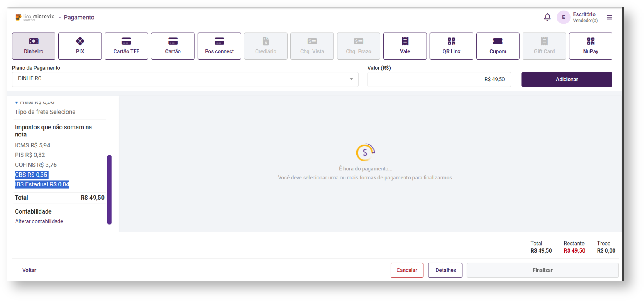This screenshot has height=301, width=644.
Task: Open the Detalhes button
Action: coord(445,270)
